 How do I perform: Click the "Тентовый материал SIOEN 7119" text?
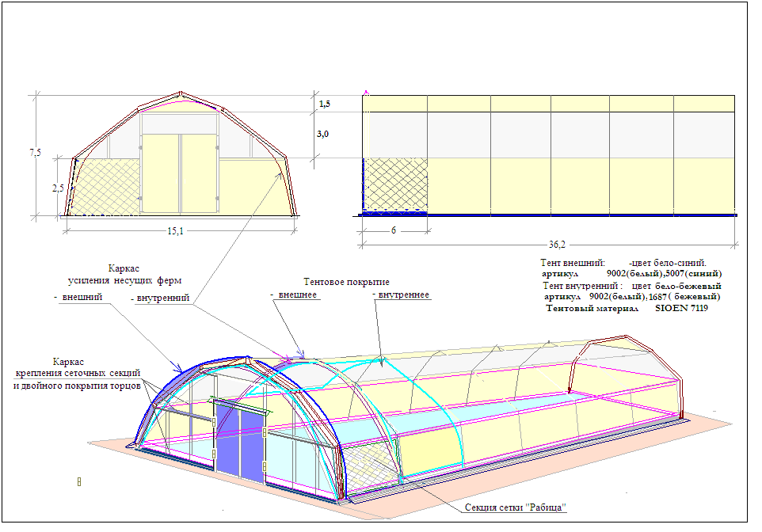(x=627, y=308)
